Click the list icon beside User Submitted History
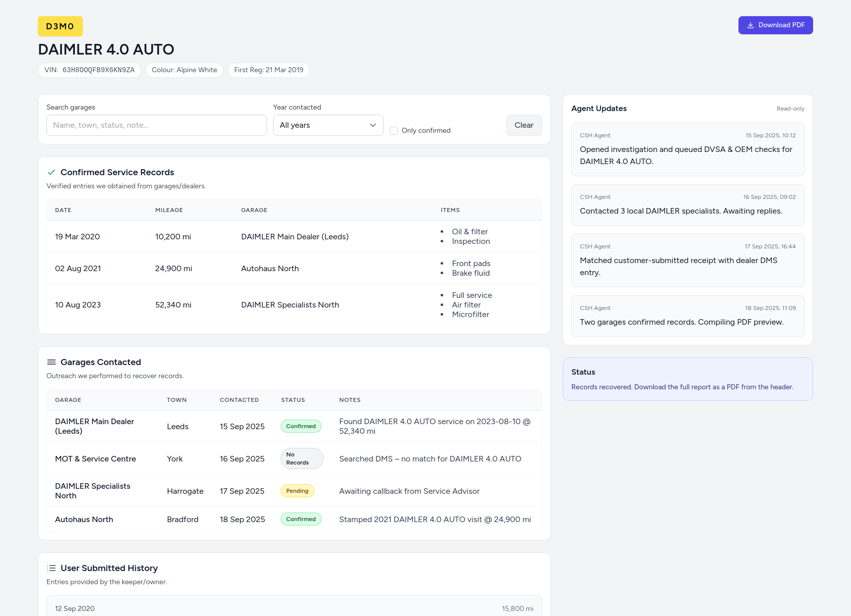 [x=51, y=568]
